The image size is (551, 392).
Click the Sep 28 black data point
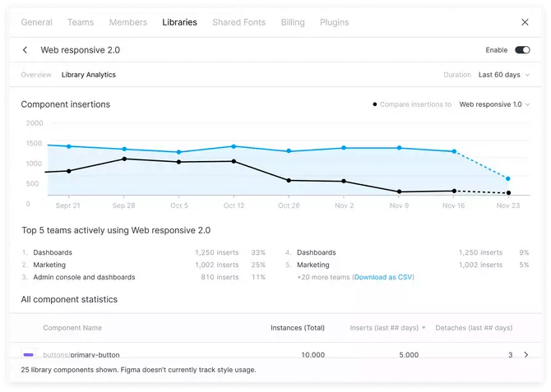point(124,159)
